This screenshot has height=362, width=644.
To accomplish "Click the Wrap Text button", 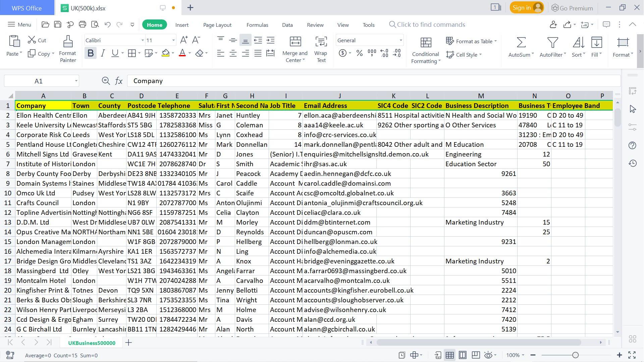I will click(x=321, y=49).
